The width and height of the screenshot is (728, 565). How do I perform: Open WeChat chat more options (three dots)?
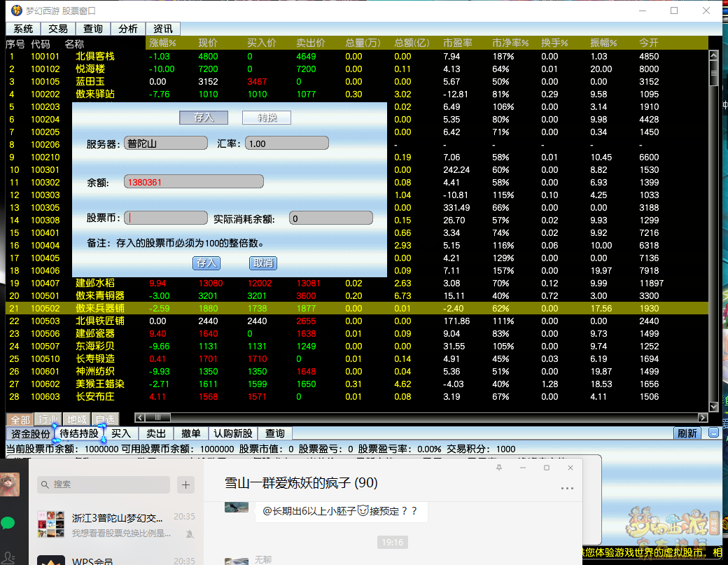click(x=567, y=489)
